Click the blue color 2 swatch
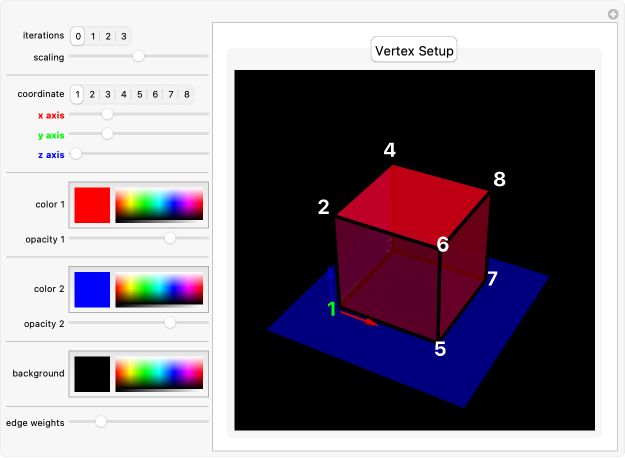 92,289
